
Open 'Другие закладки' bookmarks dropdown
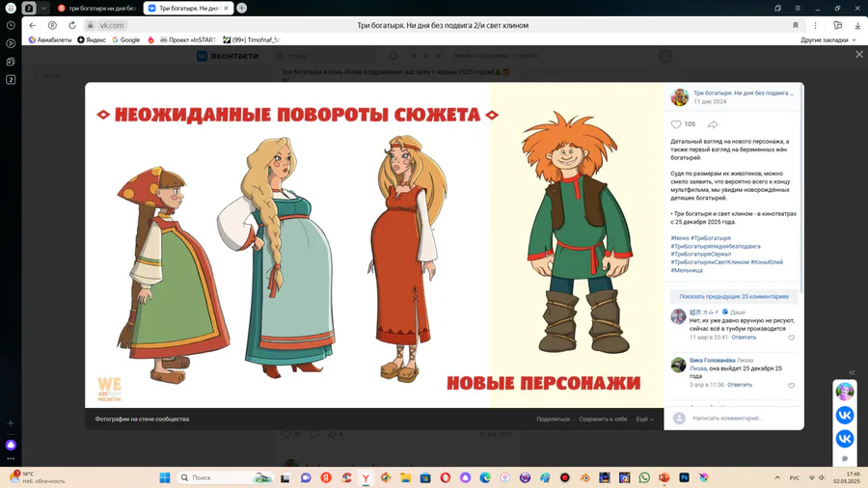pyautogui.click(x=828, y=40)
